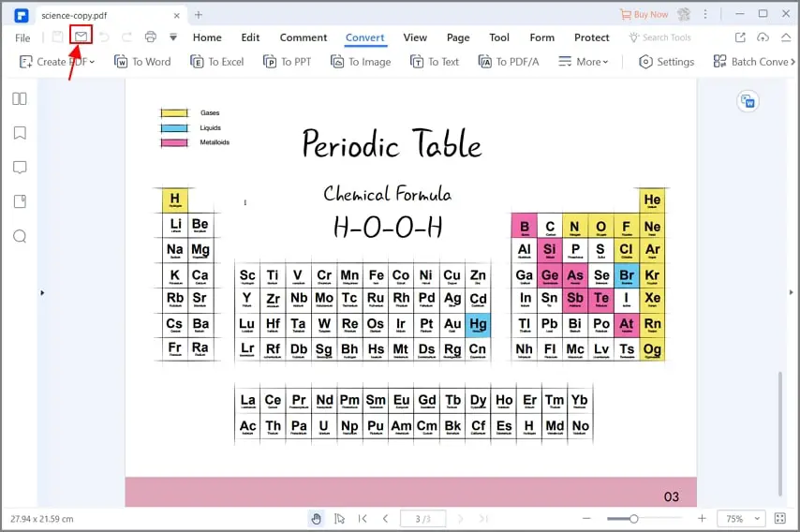The image size is (800, 532).
Task: Open the thumbnails panel icon
Action: pyautogui.click(x=20, y=98)
